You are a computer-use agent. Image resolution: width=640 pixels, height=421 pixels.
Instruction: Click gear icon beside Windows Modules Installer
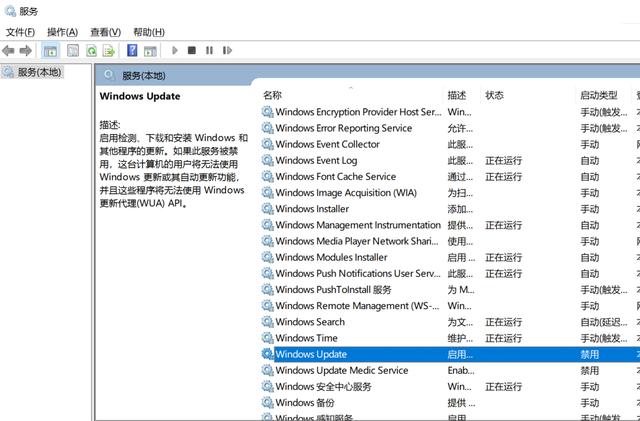(267, 257)
